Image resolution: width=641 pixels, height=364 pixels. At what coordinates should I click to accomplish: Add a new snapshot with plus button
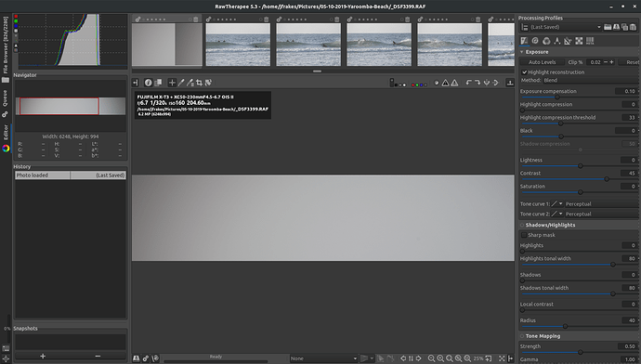[43, 356]
